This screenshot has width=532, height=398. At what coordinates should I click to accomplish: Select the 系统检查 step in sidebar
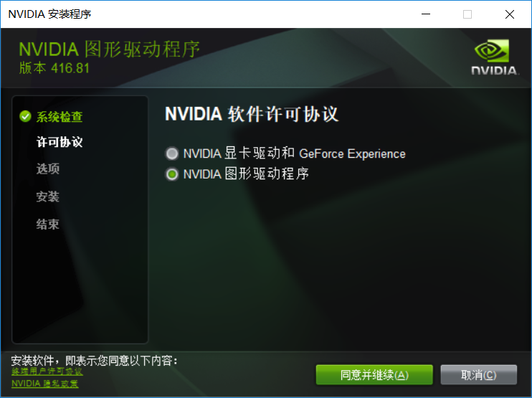pos(60,117)
